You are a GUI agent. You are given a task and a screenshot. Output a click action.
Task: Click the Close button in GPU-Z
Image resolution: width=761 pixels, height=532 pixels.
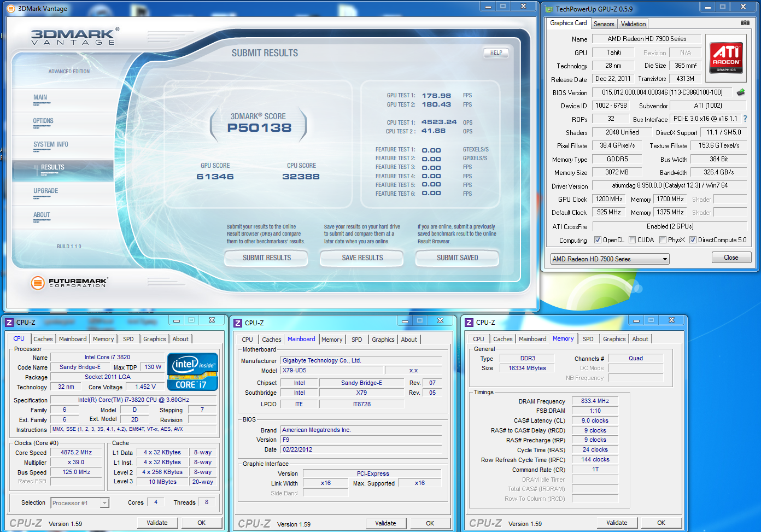pyautogui.click(x=731, y=258)
